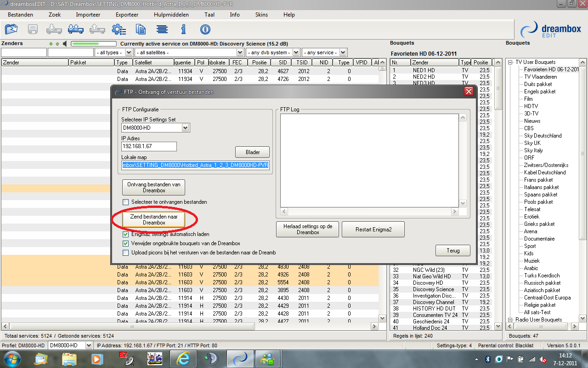Open the '- any dvb system -' dropdown
The image size is (588, 368).
tap(296, 52)
